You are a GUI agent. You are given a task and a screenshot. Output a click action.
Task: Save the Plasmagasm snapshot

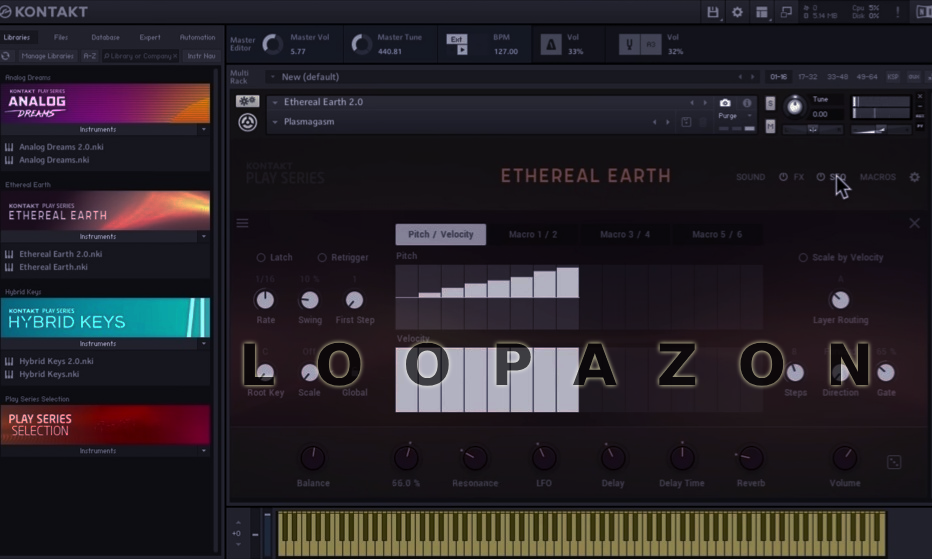[x=686, y=122]
